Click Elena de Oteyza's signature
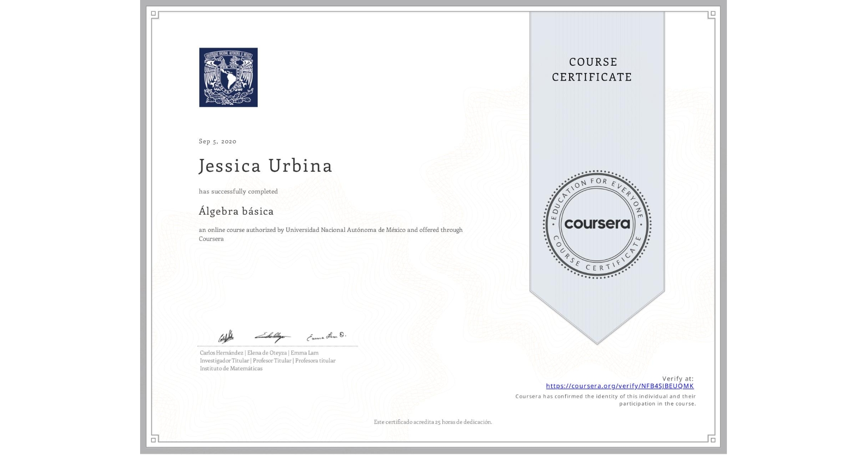Viewport: 868px width, 455px height. pos(272,336)
